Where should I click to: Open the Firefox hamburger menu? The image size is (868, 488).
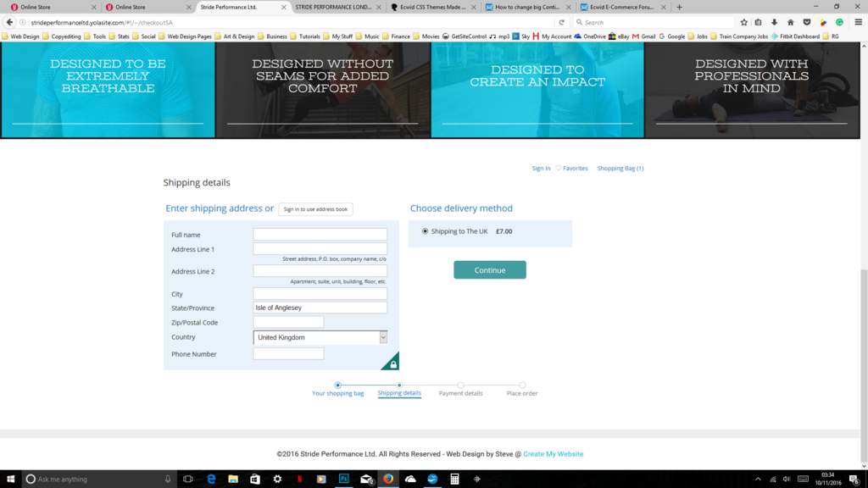tap(858, 22)
